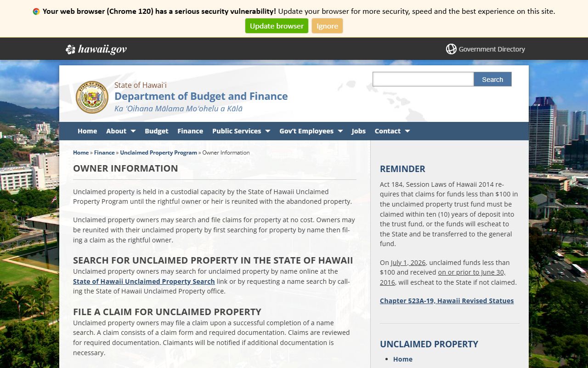This screenshot has height=368, width=588.
Task: Select Finance in the navigation bar
Action: (190, 131)
